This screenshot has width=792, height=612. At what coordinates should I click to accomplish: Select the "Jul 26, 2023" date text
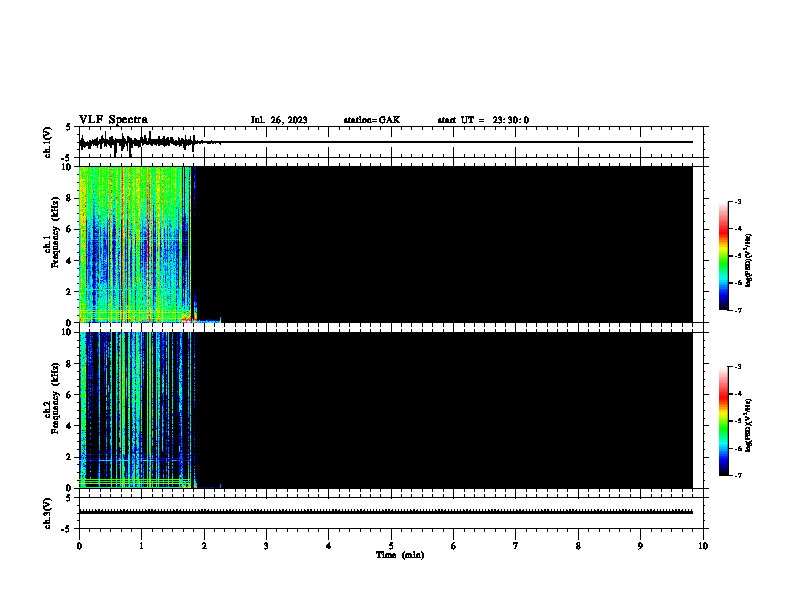click(279, 120)
